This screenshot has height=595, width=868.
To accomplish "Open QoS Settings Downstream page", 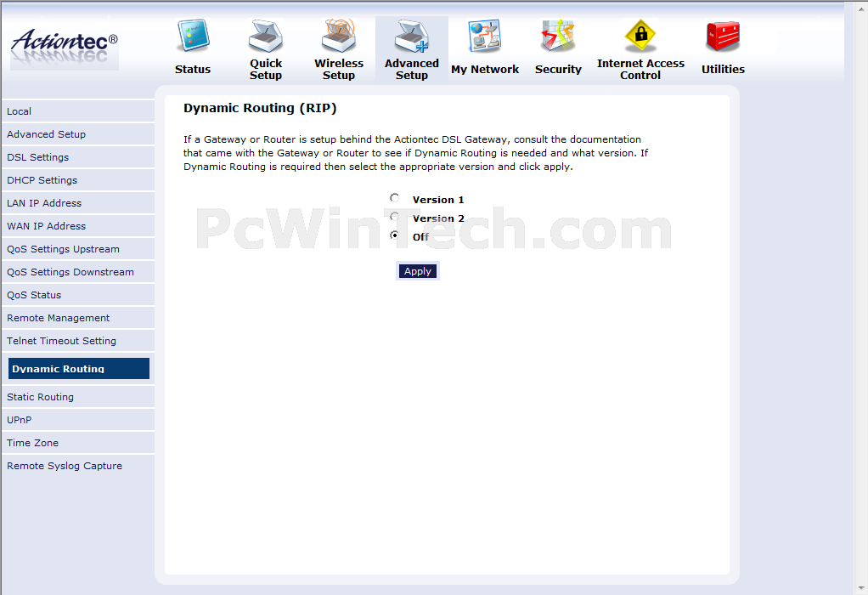I will [x=78, y=272].
